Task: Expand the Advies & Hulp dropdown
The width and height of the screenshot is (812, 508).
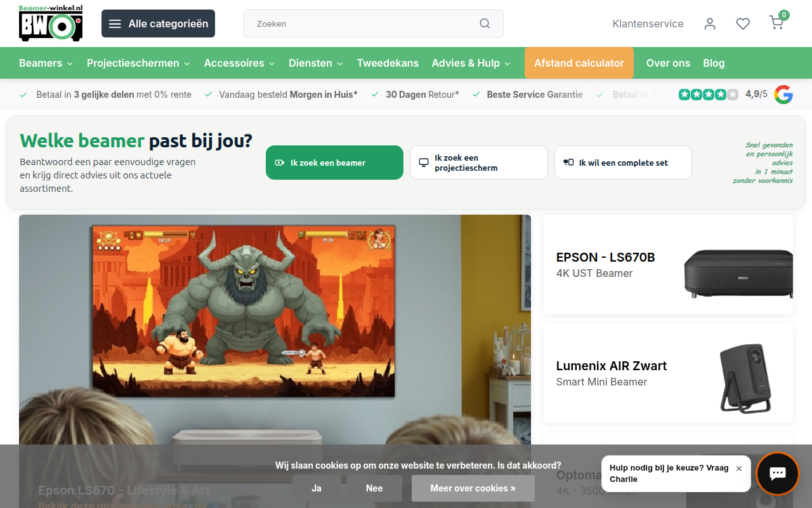Action: (x=471, y=63)
